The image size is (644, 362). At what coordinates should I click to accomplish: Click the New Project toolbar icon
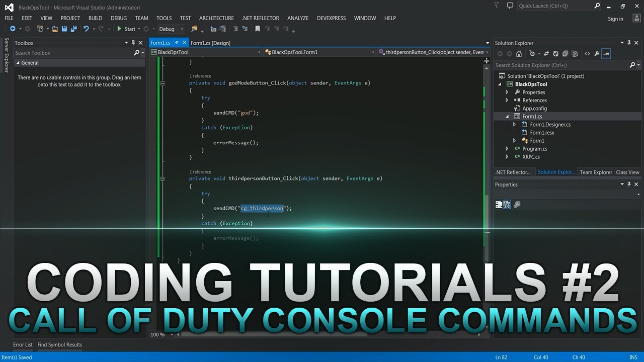[40, 29]
